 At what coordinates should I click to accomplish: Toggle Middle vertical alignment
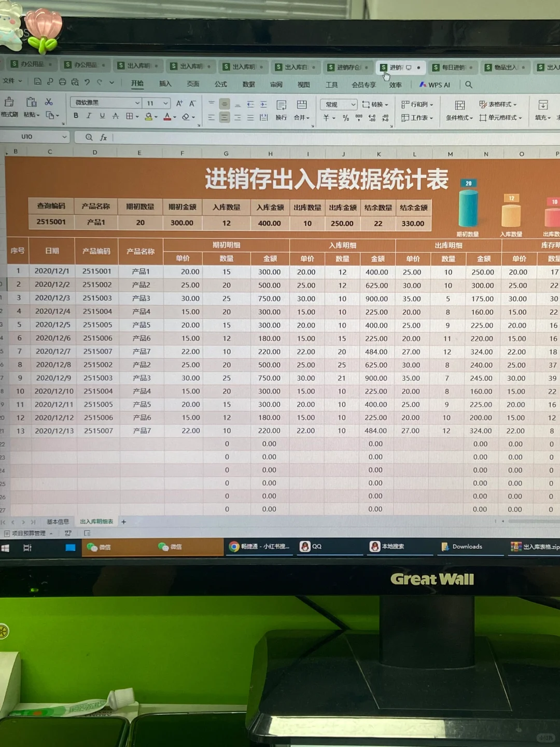point(224,104)
